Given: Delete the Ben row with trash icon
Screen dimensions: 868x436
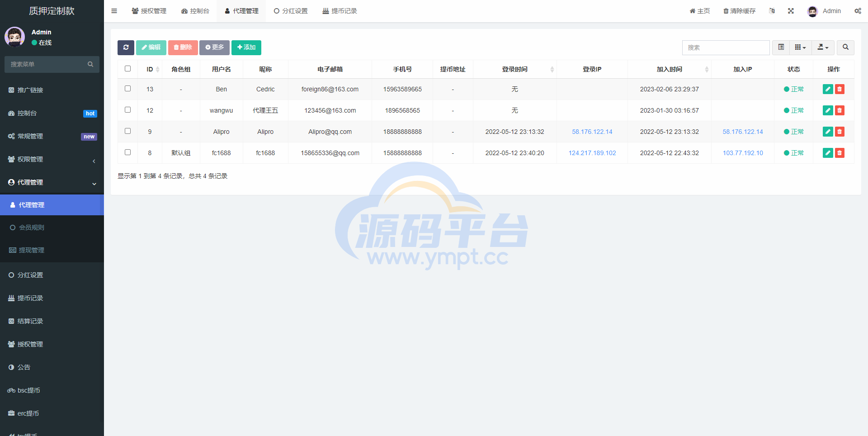Looking at the screenshot, I should 840,89.
